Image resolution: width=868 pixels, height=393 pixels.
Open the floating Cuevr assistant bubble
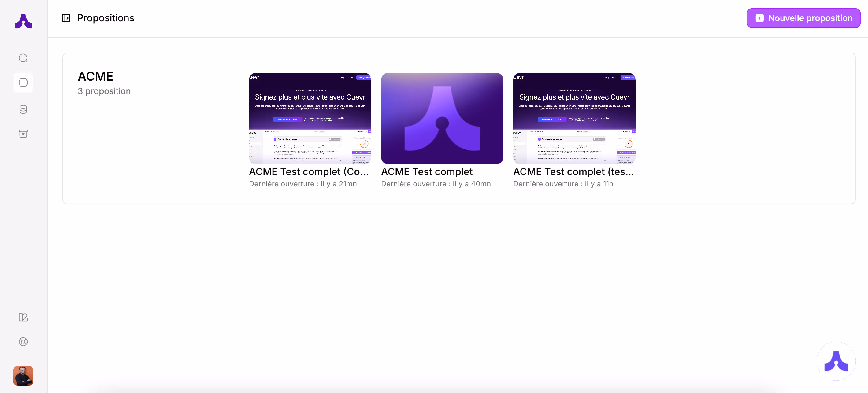coord(836,361)
